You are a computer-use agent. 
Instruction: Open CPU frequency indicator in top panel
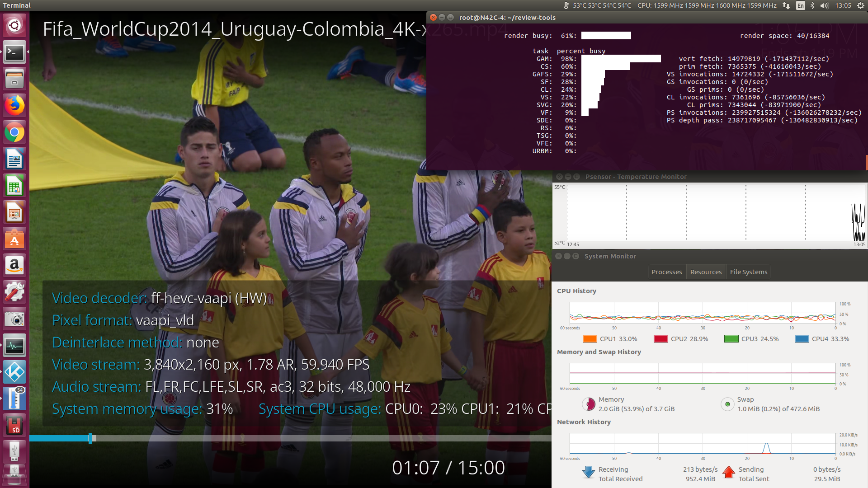pyautogui.click(x=707, y=5)
